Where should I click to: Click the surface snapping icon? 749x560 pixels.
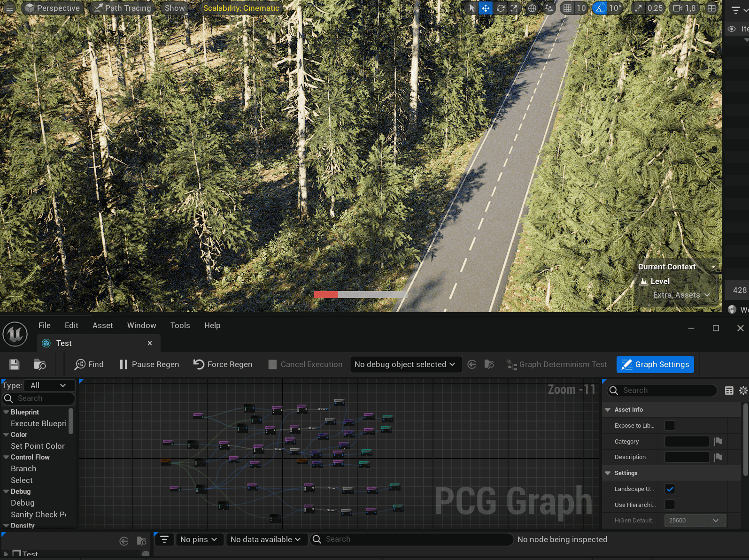pyautogui.click(x=549, y=8)
